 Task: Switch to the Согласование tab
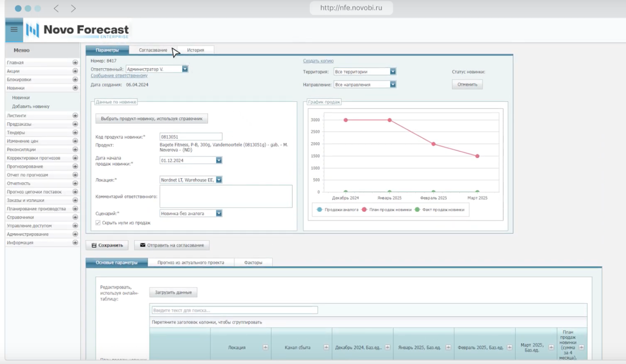tap(153, 50)
